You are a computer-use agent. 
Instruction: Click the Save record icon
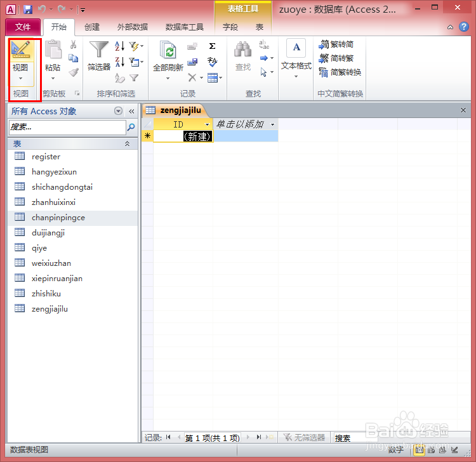pyautogui.click(x=192, y=62)
